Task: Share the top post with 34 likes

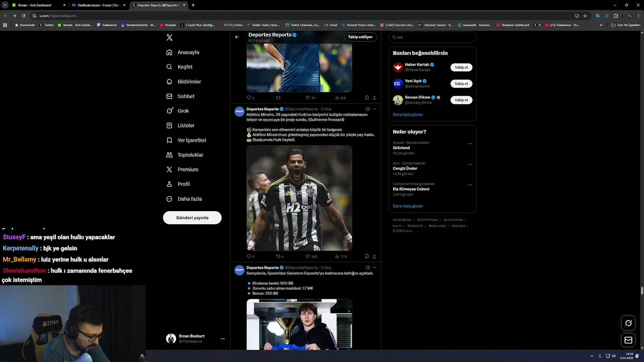Action: (x=374, y=98)
